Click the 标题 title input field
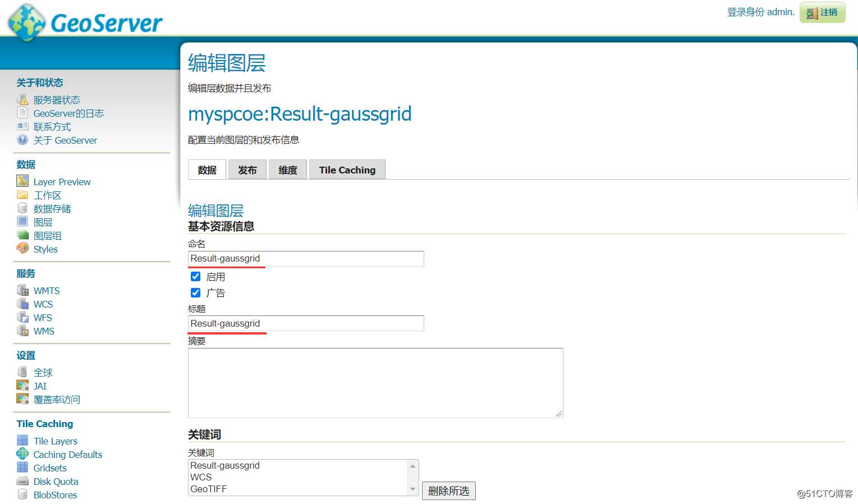The height and width of the screenshot is (504, 858). [306, 323]
